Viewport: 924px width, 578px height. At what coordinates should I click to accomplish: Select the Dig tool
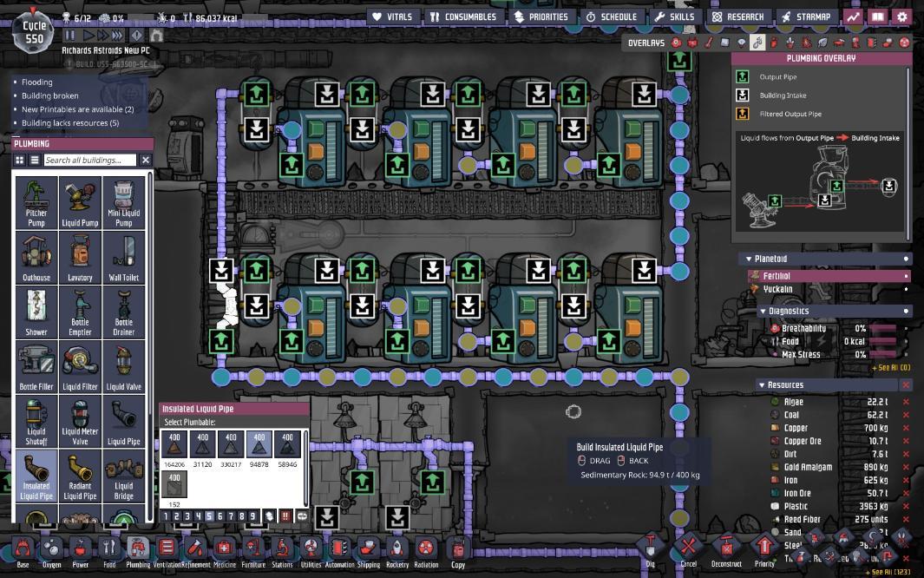pos(651,550)
